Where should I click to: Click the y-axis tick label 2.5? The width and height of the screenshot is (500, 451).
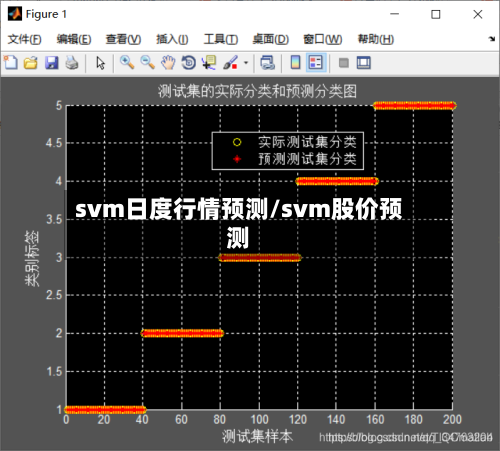(x=54, y=295)
